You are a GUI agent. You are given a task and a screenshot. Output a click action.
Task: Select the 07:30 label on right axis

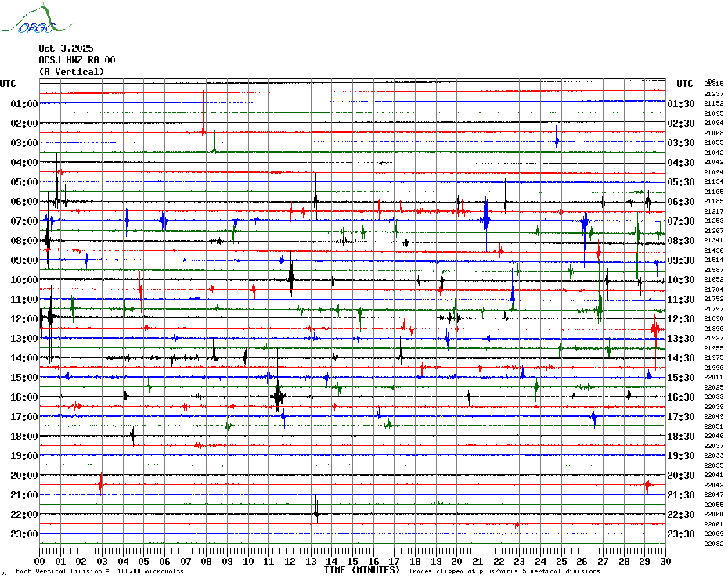click(x=681, y=221)
